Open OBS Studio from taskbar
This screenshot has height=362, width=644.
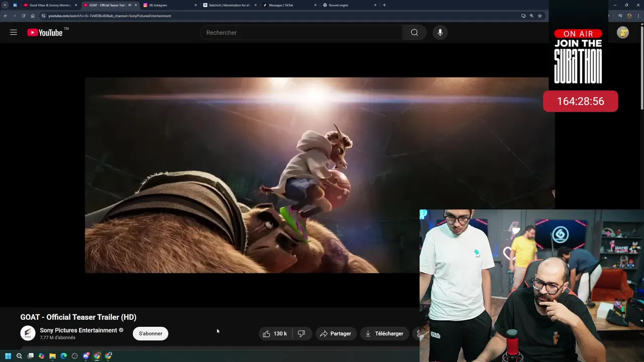click(x=74, y=356)
